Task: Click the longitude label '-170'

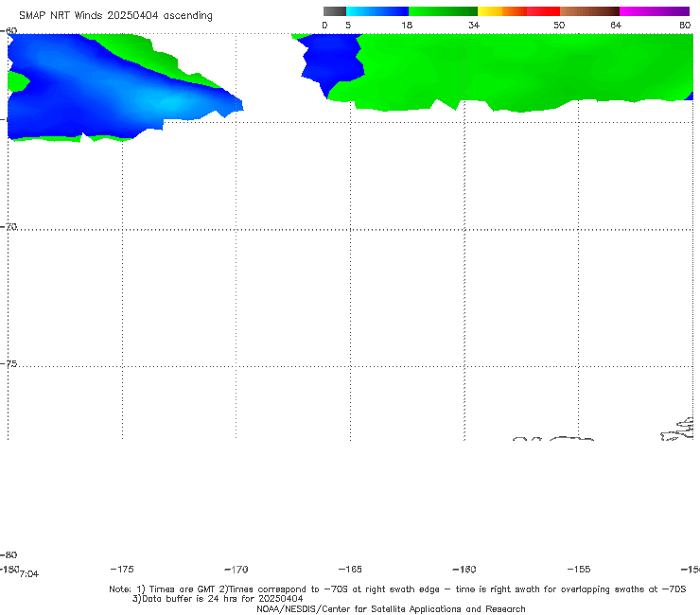Action: point(236,570)
